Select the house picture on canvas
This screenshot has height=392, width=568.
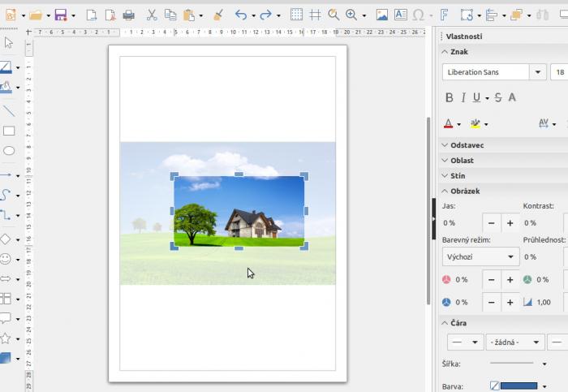coord(239,211)
